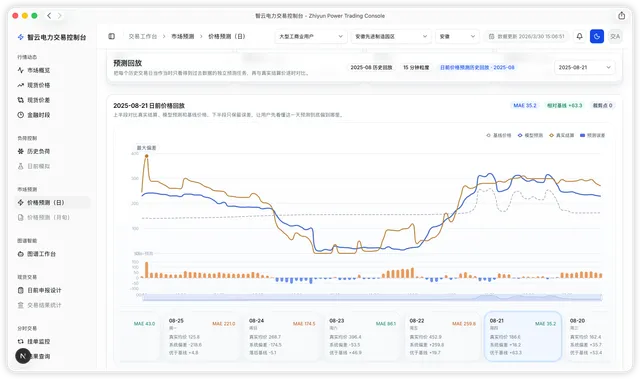Click the calendar icon beside 数据更新 time

click(x=491, y=36)
